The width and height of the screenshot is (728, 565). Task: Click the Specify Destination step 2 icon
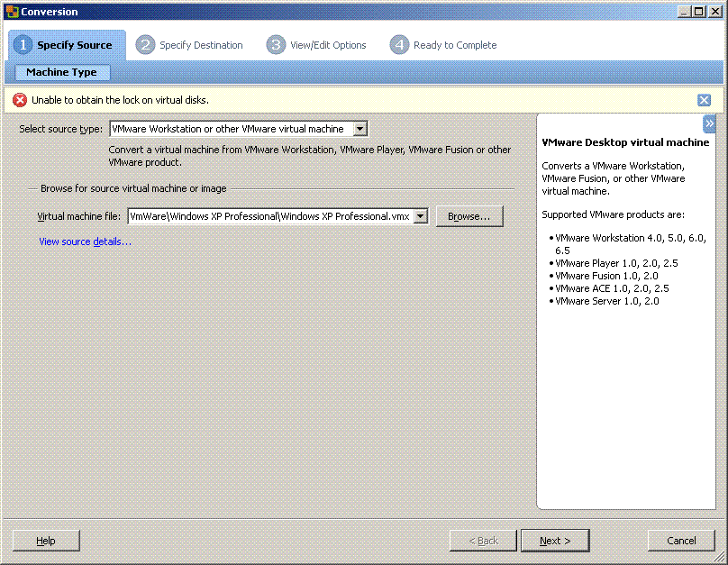point(145,44)
